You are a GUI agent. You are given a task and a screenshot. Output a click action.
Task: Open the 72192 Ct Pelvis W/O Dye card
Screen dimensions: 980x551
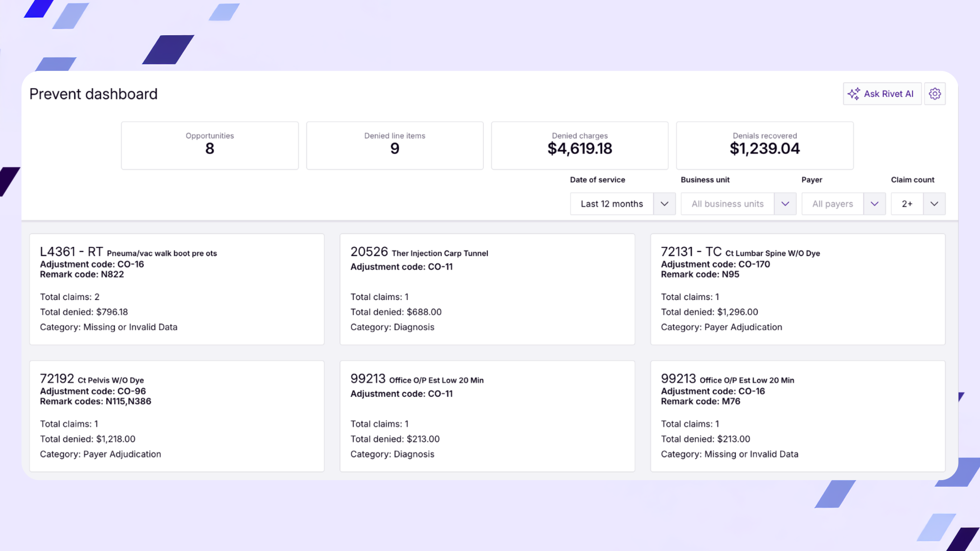(177, 416)
